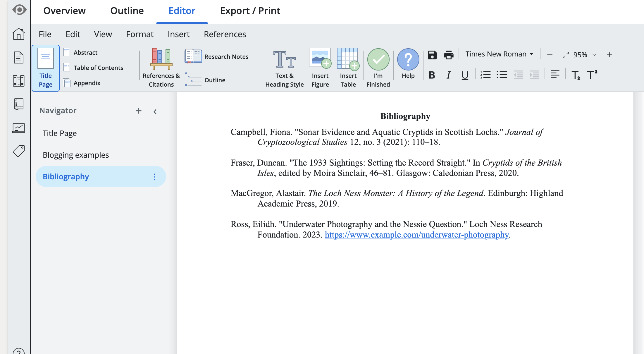Decrease the paragraph indent
Screen dimensions: 644x354
coord(518,75)
